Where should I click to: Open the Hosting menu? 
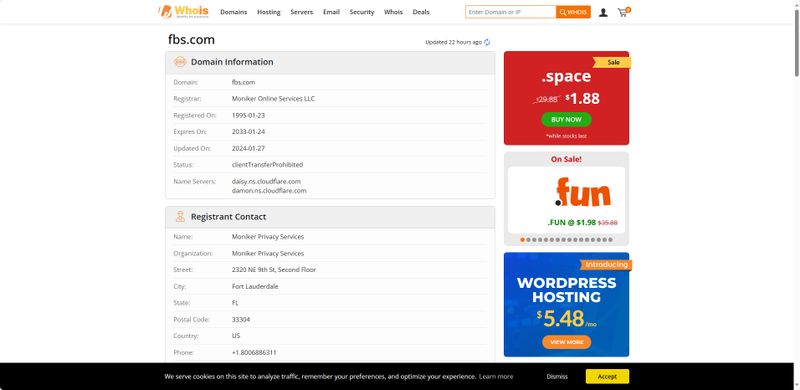pyautogui.click(x=269, y=12)
